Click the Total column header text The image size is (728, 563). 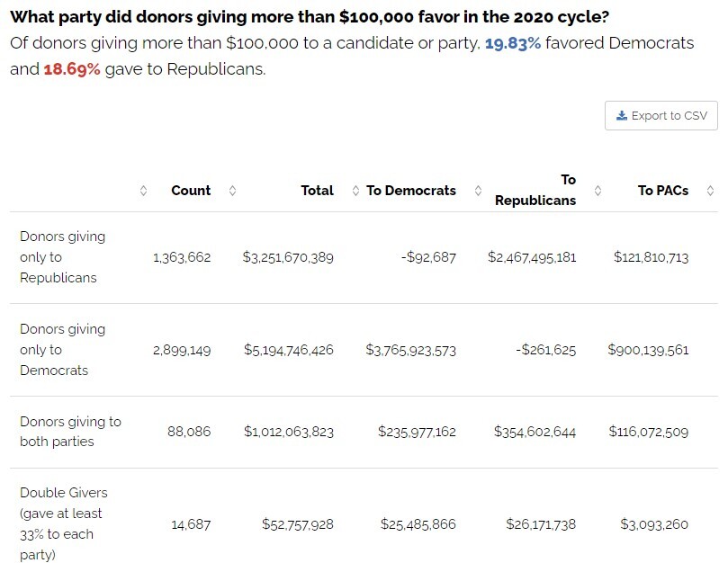[317, 191]
